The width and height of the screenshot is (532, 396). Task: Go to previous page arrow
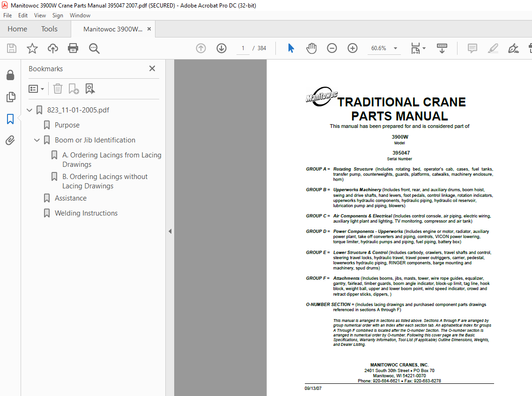[201, 48]
